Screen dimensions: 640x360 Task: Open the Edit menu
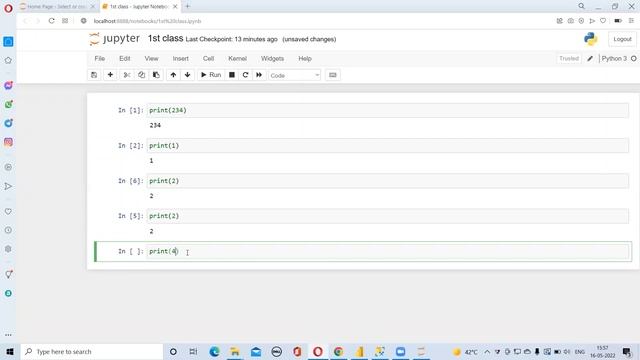point(124,59)
